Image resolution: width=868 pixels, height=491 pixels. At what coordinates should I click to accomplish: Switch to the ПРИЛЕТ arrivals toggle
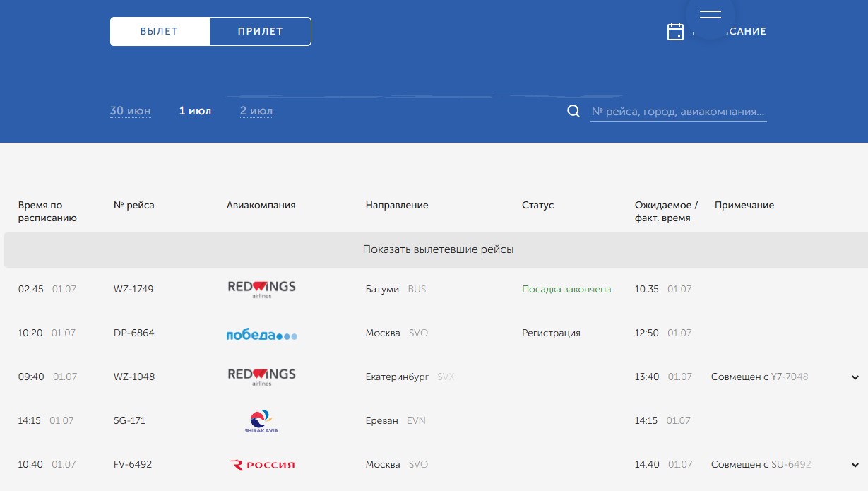(260, 31)
